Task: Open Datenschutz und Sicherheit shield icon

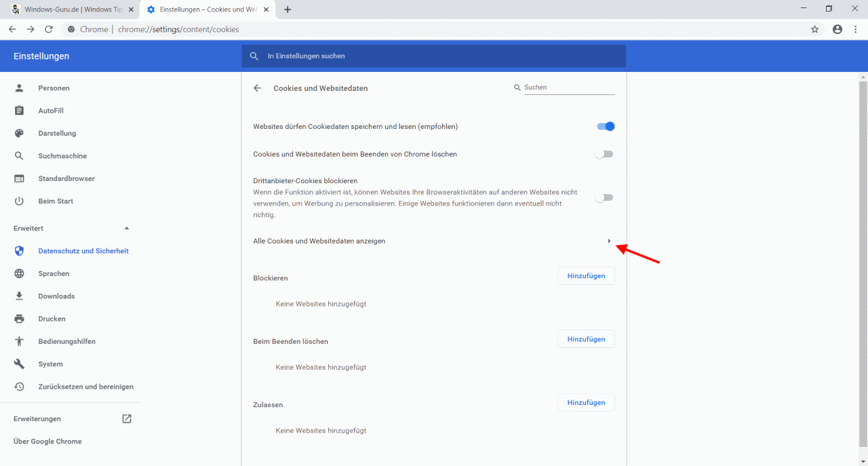Action: point(19,250)
